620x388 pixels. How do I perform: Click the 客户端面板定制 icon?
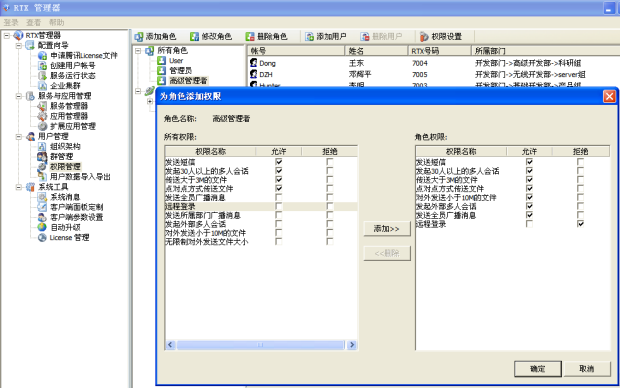(x=42, y=207)
